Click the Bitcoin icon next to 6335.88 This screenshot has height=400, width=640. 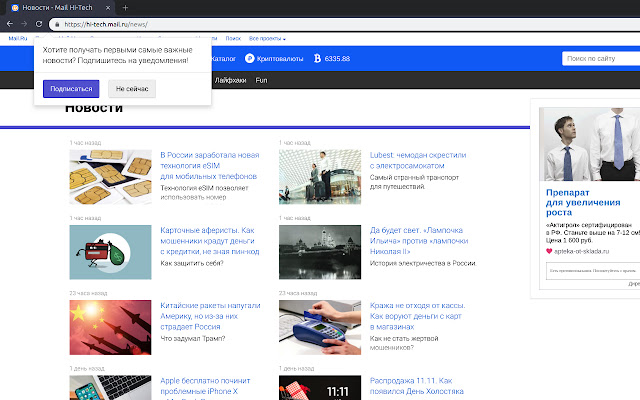click(x=317, y=58)
